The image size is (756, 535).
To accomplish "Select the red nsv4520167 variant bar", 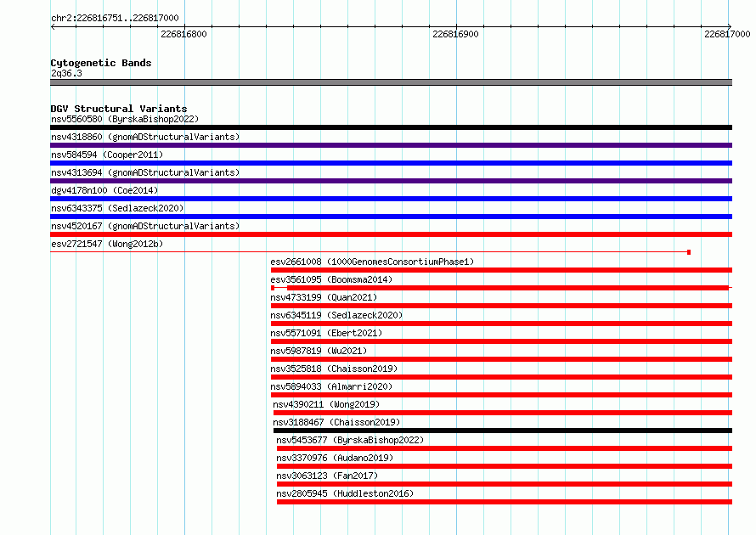I will click(x=391, y=234).
